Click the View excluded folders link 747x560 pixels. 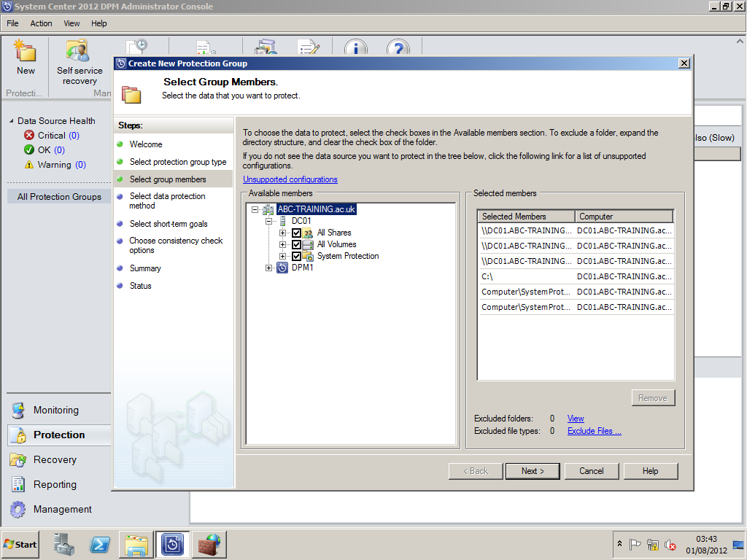[x=576, y=419]
